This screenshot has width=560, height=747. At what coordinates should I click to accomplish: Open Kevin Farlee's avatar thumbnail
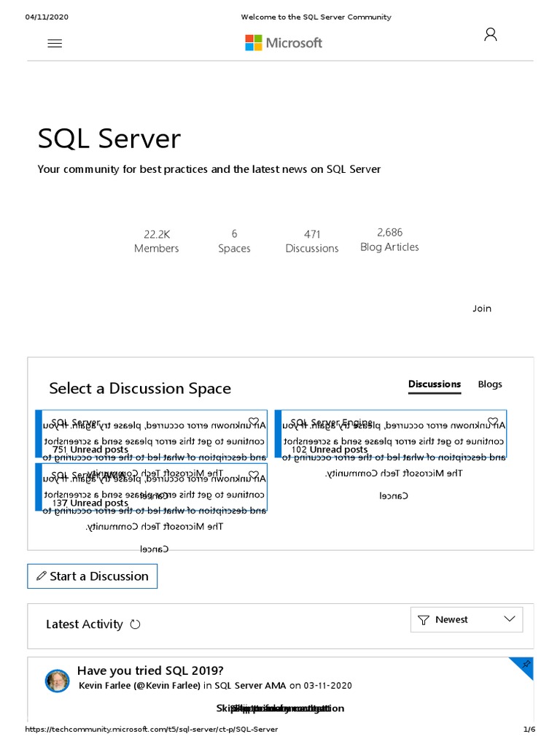pyautogui.click(x=57, y=680)
